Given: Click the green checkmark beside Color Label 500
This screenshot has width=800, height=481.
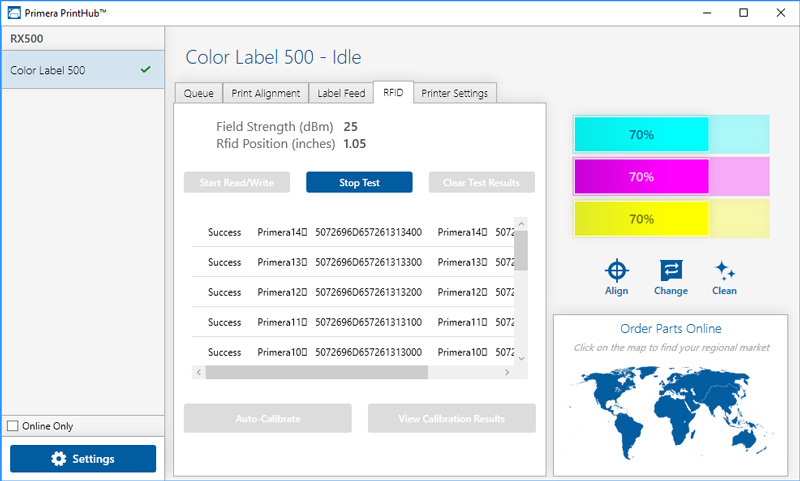Looking at the screenshot, I should click(145, 69).
